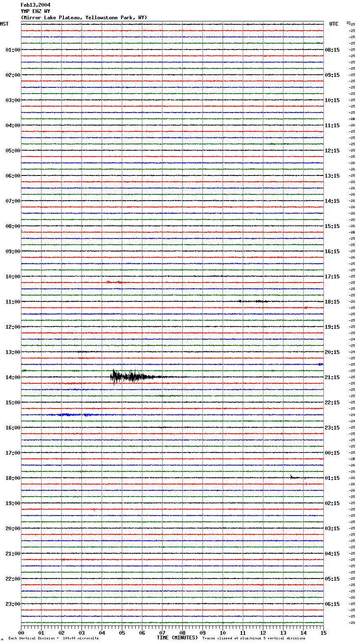Click the minute axis tick label "15"
Viewport: 357px width, 644px height.
tap(323, 633)
